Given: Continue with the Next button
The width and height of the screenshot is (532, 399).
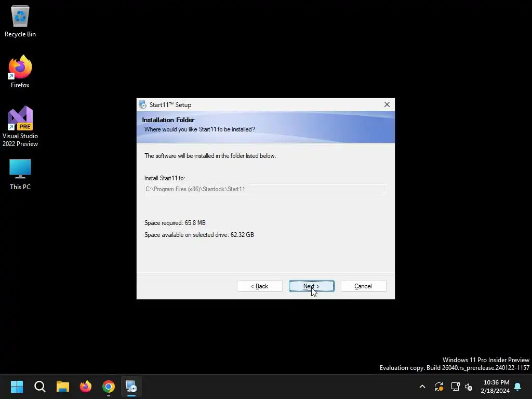Looking at the screenshot, I should (x=312, y=286).
